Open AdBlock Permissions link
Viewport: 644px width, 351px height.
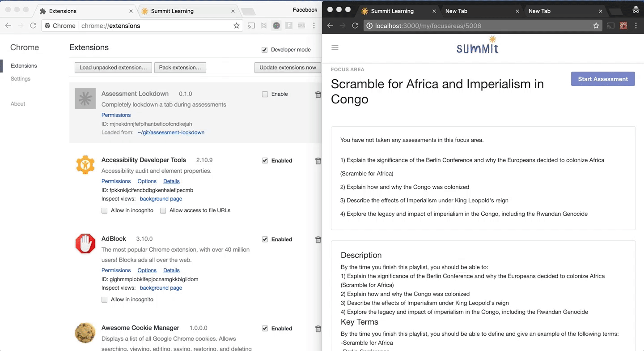tap(116, 270)
